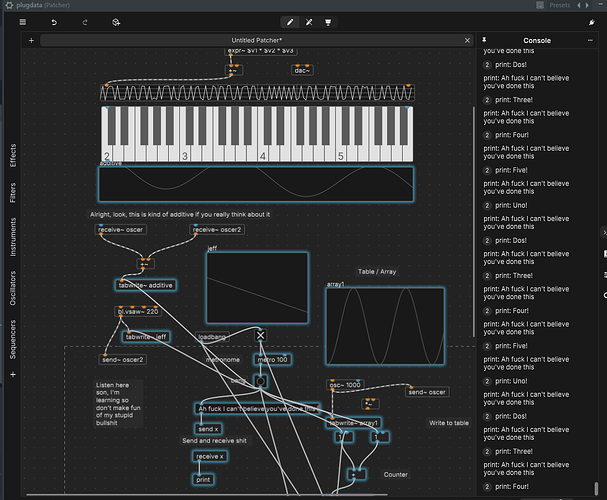Select the bl.vsaw~ 220 object
The image size is (607, 500).
coord(138,312)
